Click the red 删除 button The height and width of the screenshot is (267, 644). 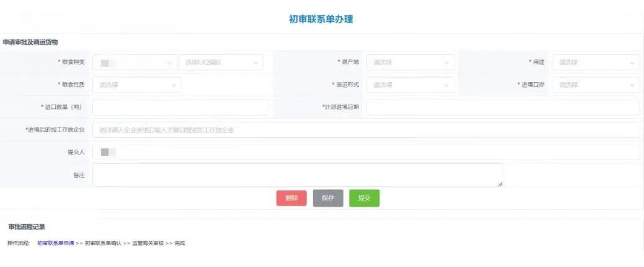coord(291,198)
